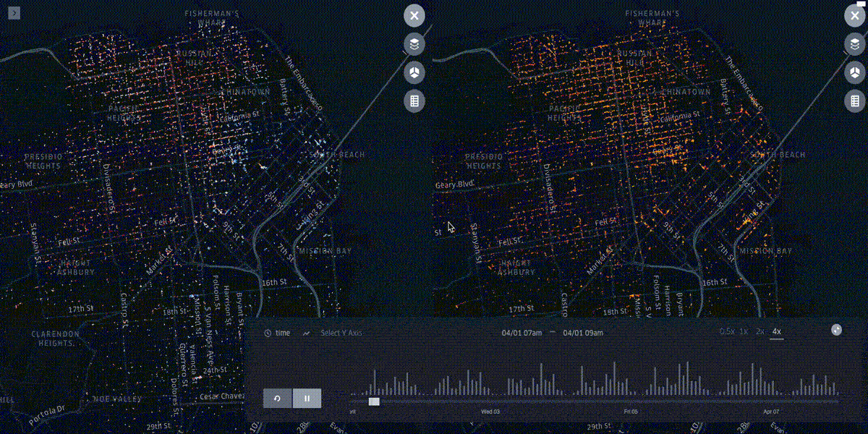Image resolution: width=868 pixels, height=434 pixels.
Task: Click the 04/01 07am start time
Action: [x=522, y=333]
